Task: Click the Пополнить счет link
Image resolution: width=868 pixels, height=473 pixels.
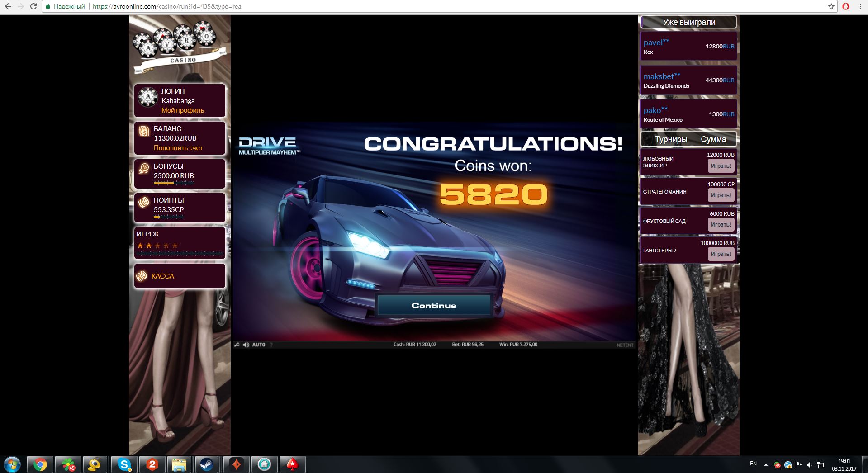Action: tap(178, 148)
